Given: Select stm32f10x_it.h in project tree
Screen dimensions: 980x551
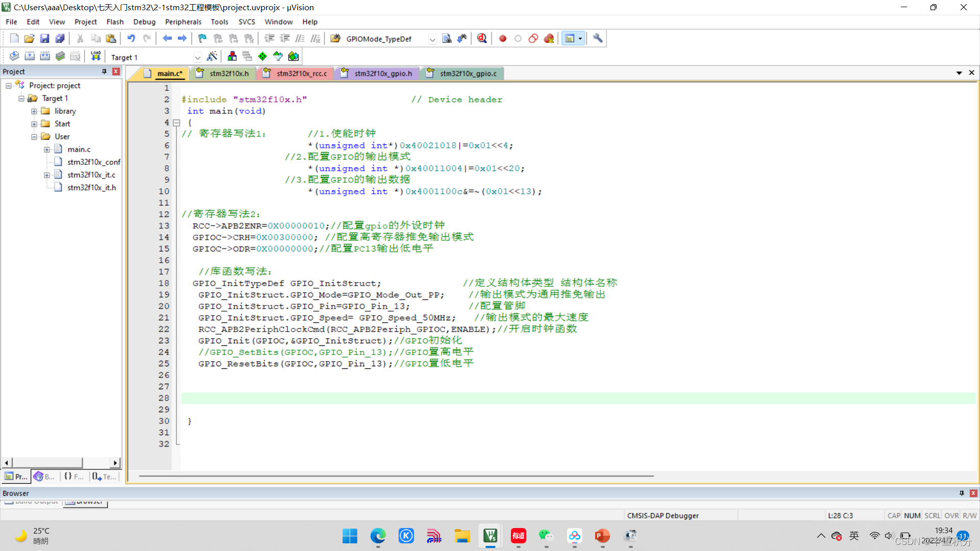Looking at the screenshot, I should (91, 187).
